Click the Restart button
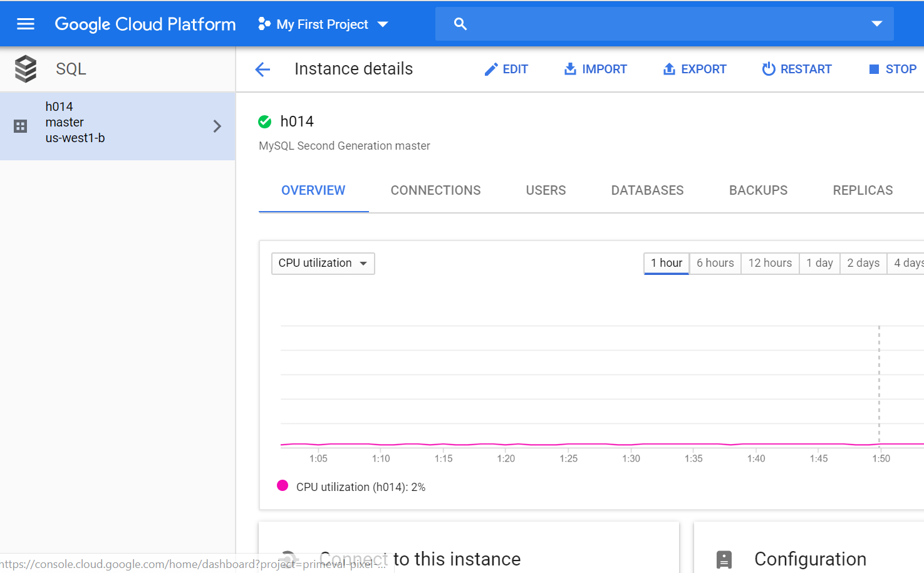The height and width of the screenshot is (573, 924). click(x=797, y=69)
